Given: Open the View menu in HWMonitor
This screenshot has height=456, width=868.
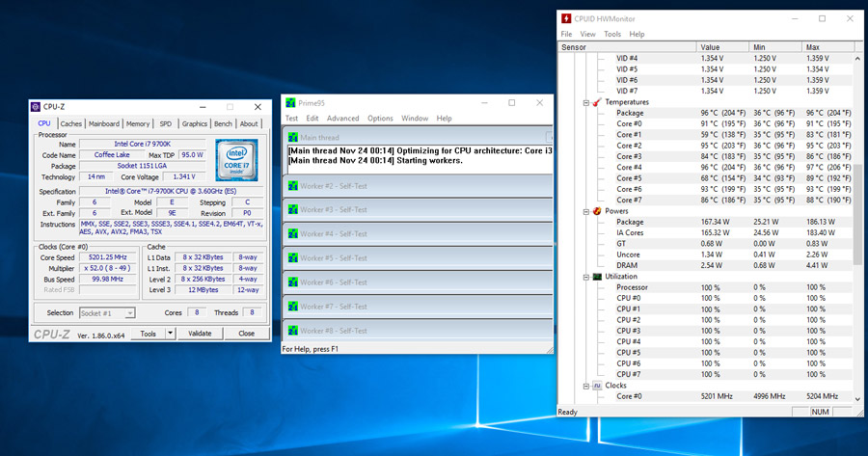Looking at the screenshot, I should [x=587, y=35].
